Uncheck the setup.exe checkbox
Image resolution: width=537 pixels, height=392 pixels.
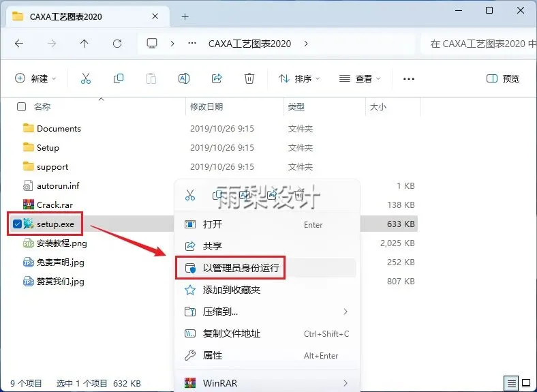pyautogui.click(x=17, y=224)
